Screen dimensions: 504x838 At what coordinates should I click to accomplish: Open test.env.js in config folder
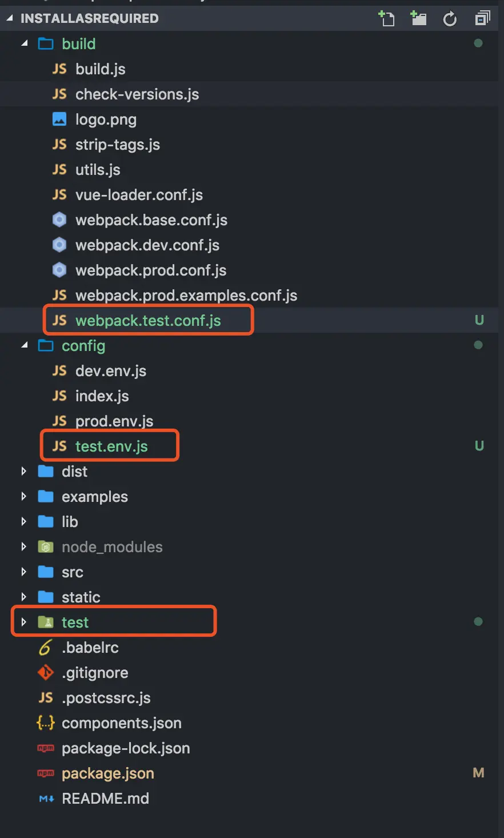click(x=111, y=446)
